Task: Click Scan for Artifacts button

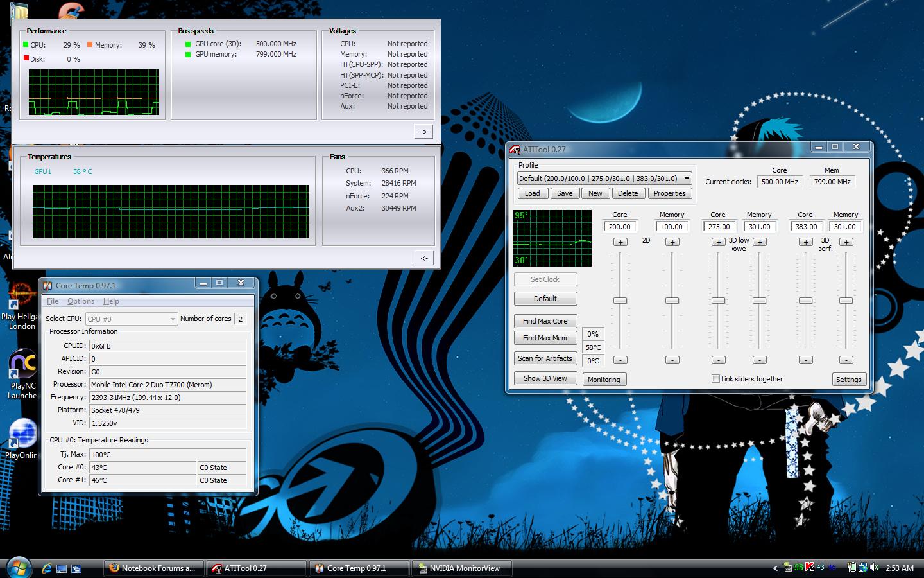Action: 545,358
